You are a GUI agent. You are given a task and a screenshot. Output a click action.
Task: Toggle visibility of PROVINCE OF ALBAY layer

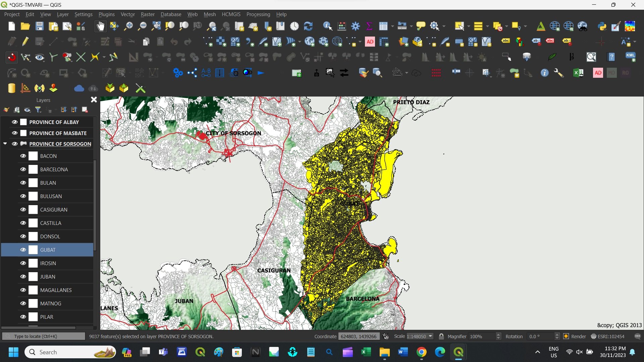[15, 122]
